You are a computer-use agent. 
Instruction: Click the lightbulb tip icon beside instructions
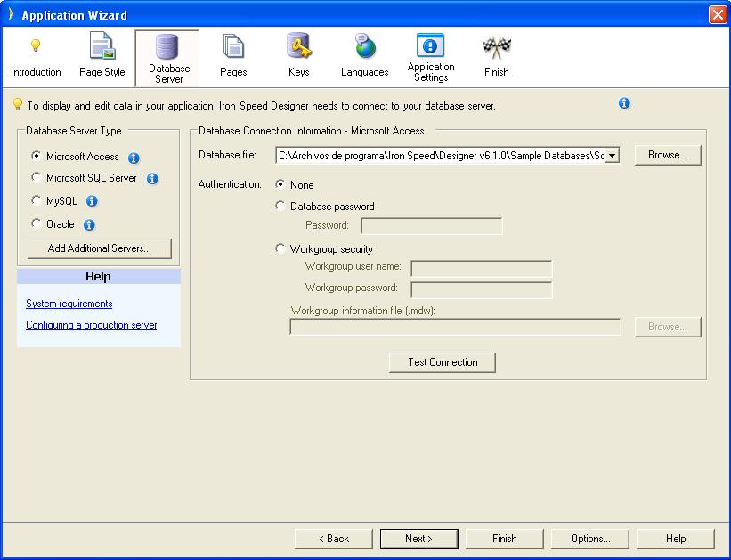point(17,103)
